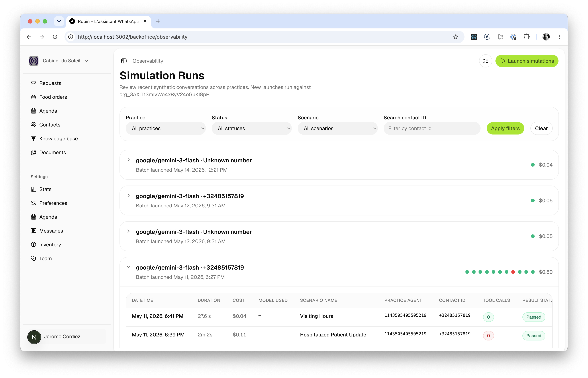The image size is (588, 378).
Task: Click the Messages icon in Settings
Action: coord(33,231)
